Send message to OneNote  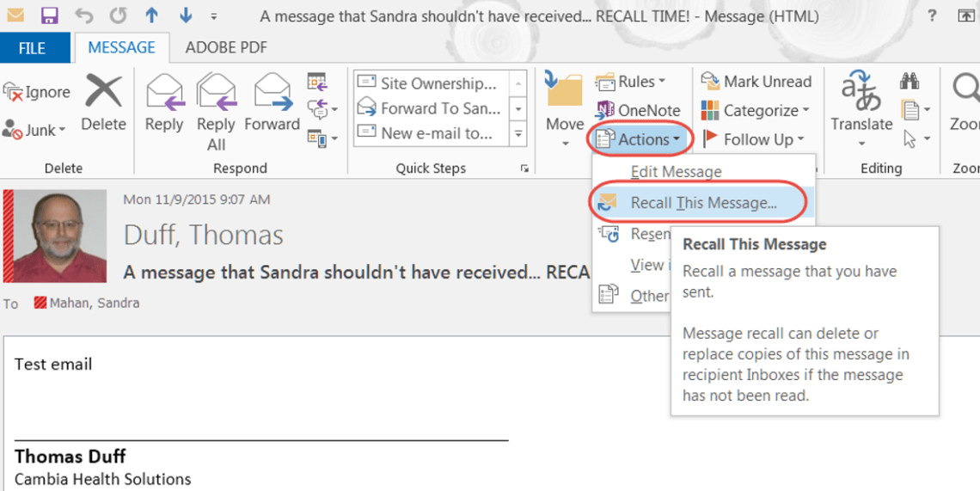(x=638, y=110)
